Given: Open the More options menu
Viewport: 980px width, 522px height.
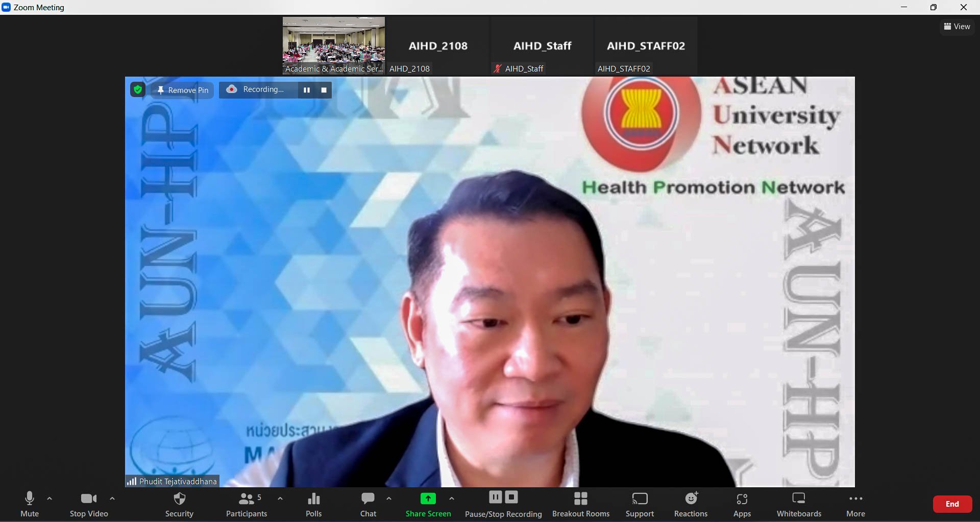Looking at the screenshot, I should click(x=855, y=504).
